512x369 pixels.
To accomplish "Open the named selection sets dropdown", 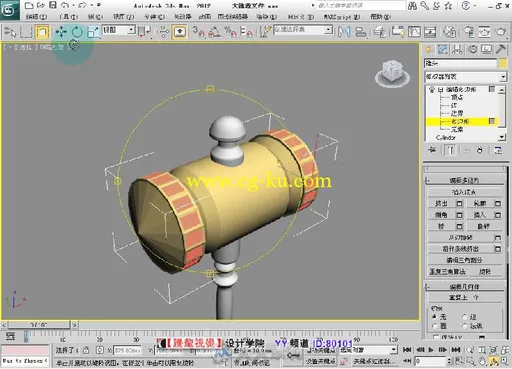I will 303,30.
